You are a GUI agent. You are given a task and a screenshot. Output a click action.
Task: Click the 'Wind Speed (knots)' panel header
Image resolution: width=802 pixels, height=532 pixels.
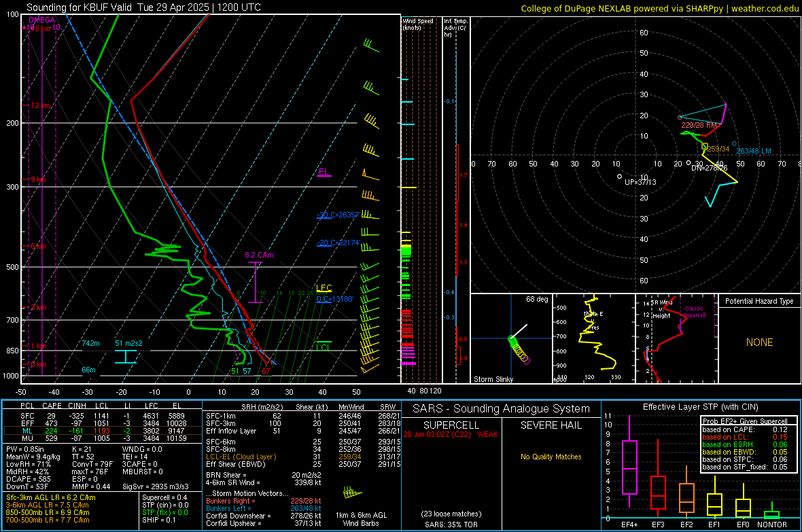417,24
